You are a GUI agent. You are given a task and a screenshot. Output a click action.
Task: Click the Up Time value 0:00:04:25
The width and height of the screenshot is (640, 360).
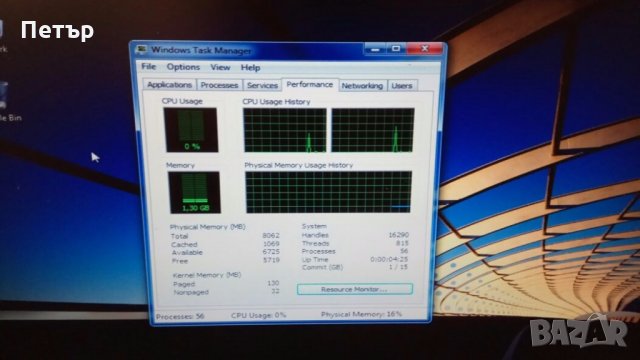point(389,259)
